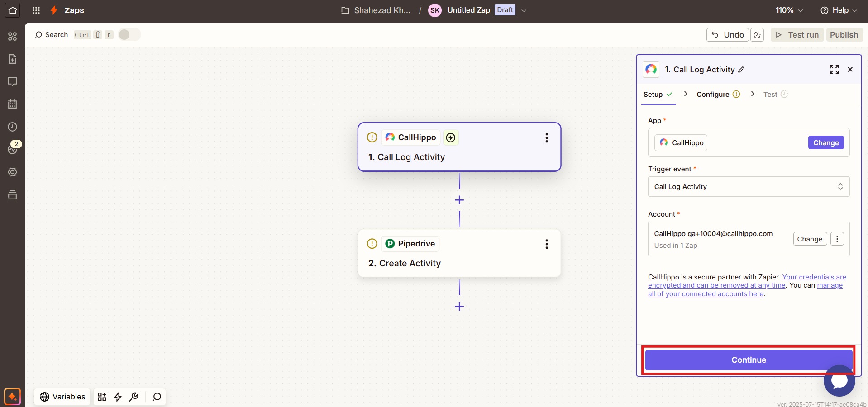The width and height of the screenshot is (868, 407).
Task: Open three-dot menu on CallHippo step
Action: [547, 137]
